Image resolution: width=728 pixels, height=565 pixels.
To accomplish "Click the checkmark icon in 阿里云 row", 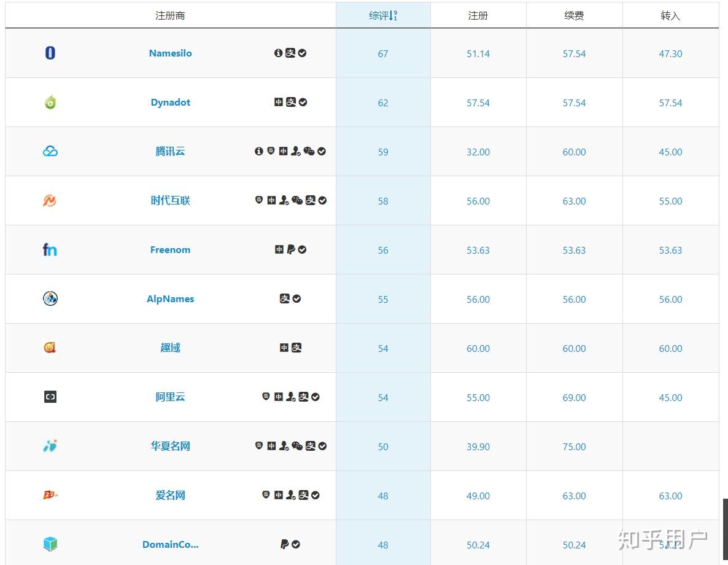I will coord(316,397).
